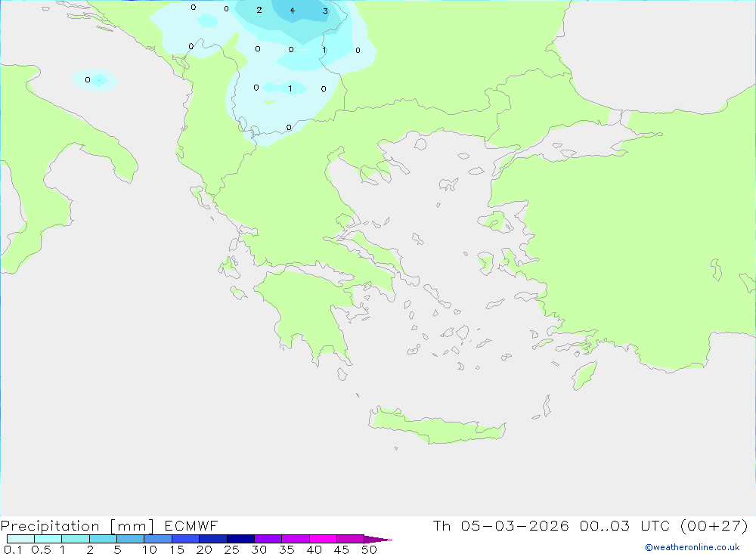Select the precipitation value '3' on the map
This screenshot has width=756, height=554.
(x=325, y=11)
